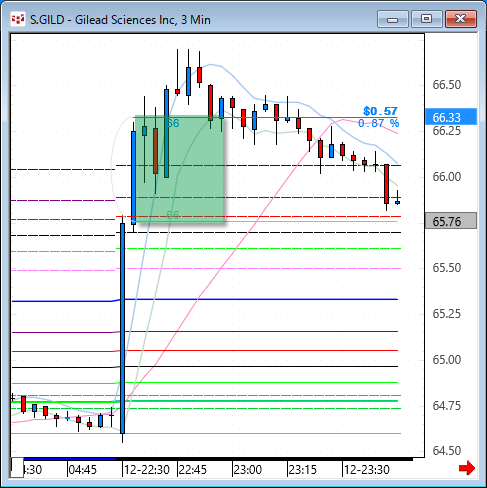Viewport: 487px width, 488px height.
Task: Minimize the S.GILD chart window
Action: click(x=393, y=19)
